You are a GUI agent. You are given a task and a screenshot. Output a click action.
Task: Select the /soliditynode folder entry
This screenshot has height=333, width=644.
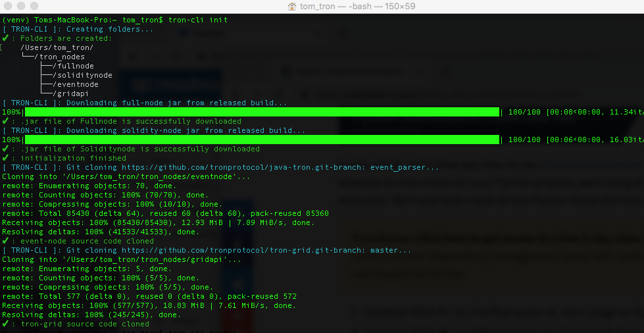pos(82,75)
